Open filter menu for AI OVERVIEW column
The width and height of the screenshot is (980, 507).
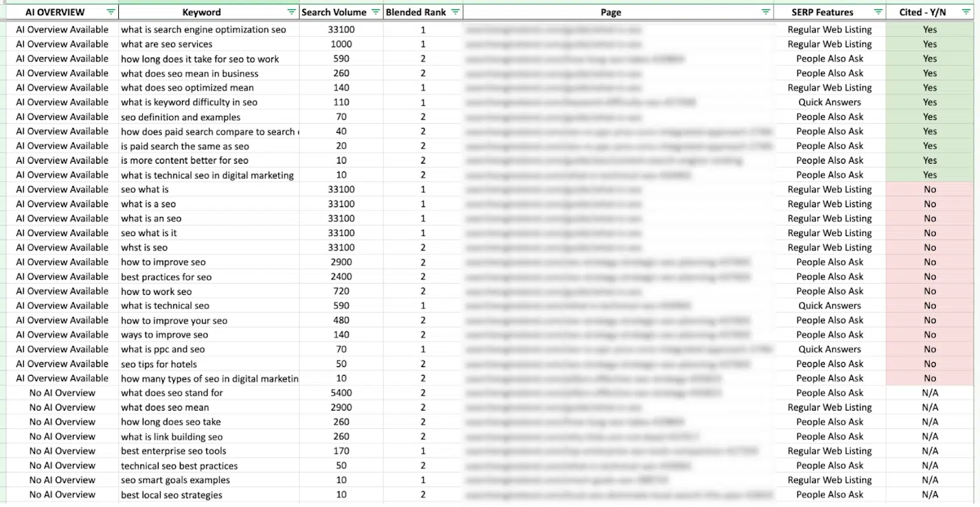point(111,12)
